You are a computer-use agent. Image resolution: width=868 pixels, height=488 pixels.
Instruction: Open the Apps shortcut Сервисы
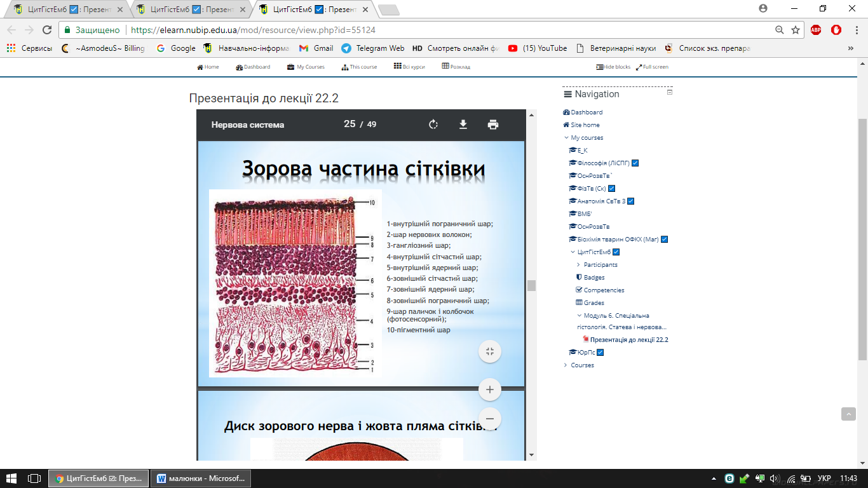29,48
